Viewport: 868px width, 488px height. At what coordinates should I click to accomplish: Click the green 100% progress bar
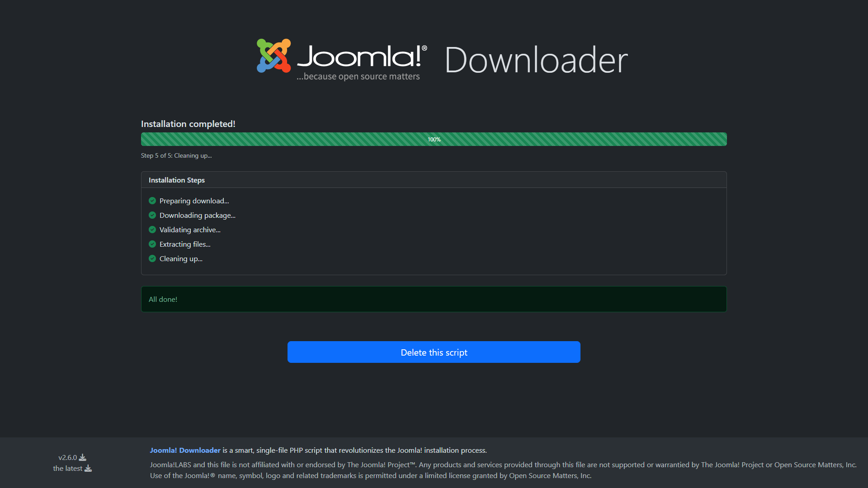point(434,139)
